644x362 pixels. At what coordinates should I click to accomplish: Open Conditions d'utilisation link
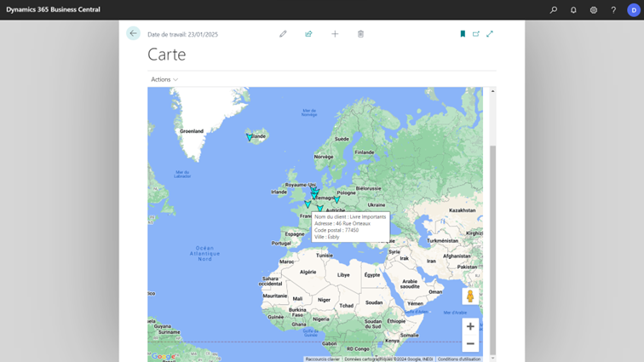[x=459, y=359]
